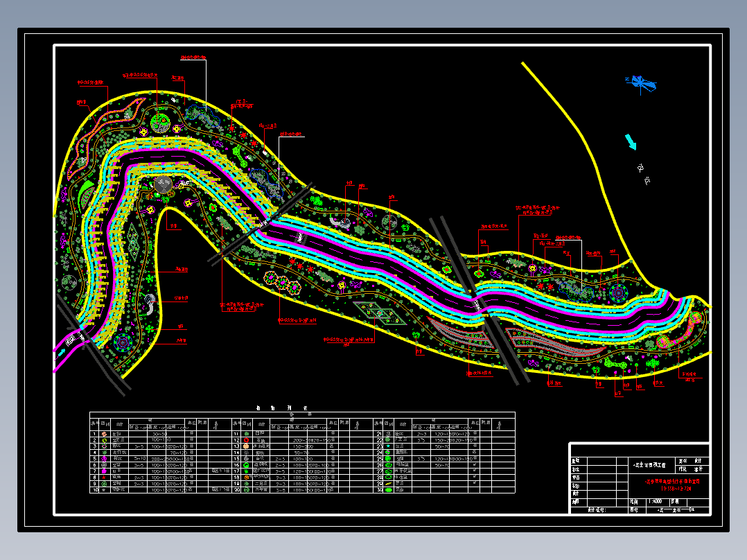747x560 pixels.
Task: Select legend symbol in plant table row 1
Action: [105, 434]
